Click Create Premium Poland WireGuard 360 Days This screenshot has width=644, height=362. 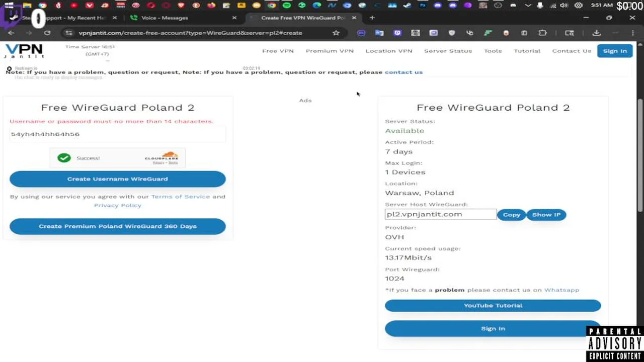pos(118,226)
